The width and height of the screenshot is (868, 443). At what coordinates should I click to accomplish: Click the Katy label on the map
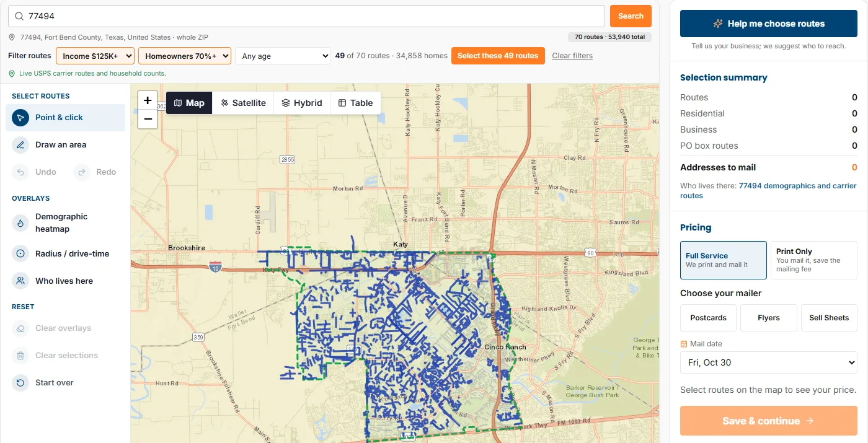401,244
